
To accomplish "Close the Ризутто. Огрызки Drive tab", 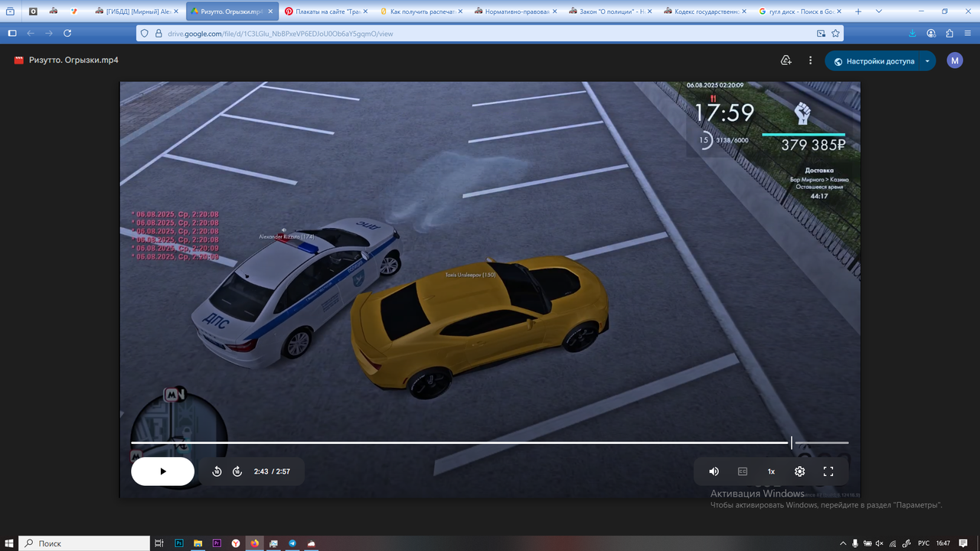I will pyautogui.click(x=269, y=11).
